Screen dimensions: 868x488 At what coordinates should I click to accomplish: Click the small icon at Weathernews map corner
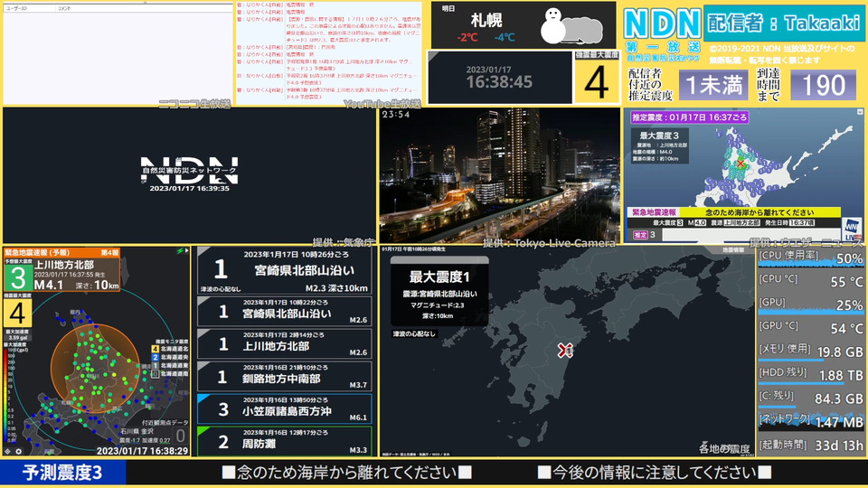860,112
